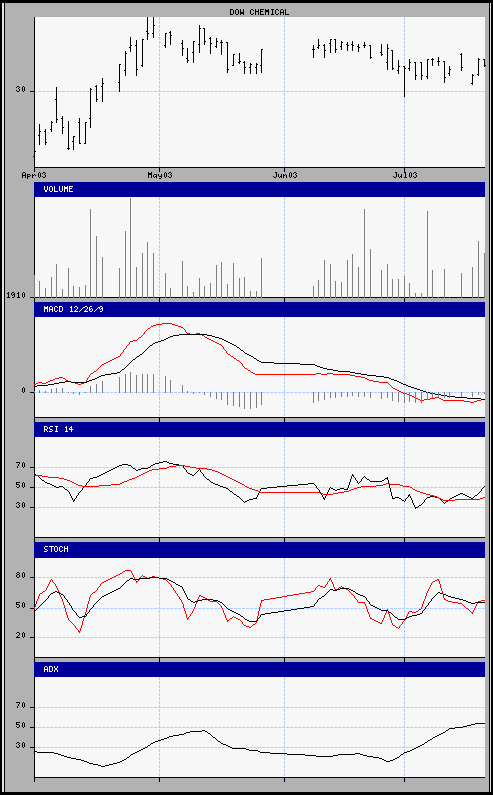Click the tallest volume bar in late April
Image resolution: width=493 pixels, height=795 pixels.
coord(130,247)
